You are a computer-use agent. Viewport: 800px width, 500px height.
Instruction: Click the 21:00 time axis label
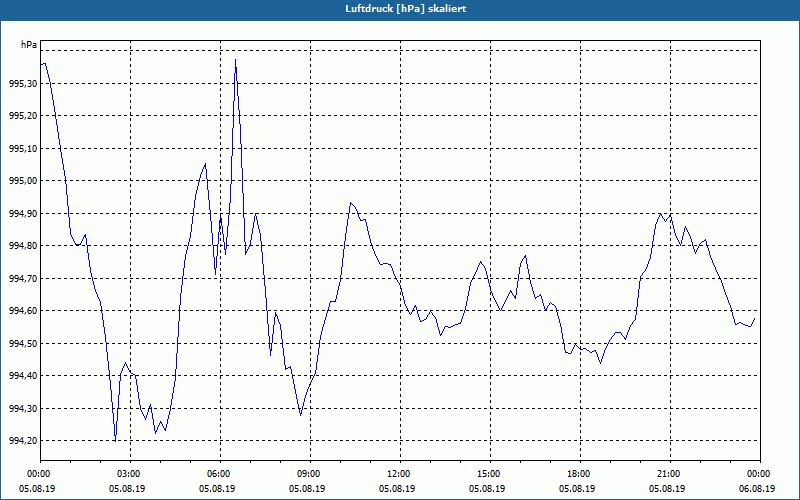(667, 474)
